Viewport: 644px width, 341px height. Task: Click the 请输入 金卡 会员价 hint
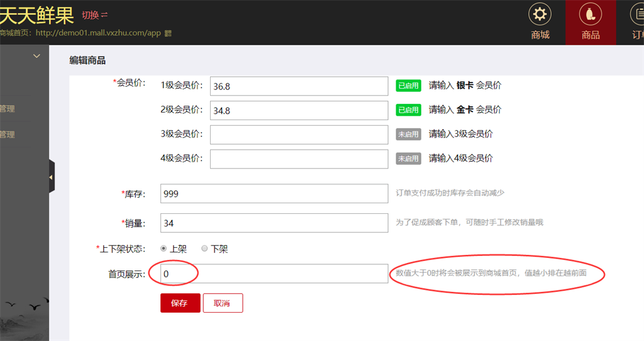(465, 109)
